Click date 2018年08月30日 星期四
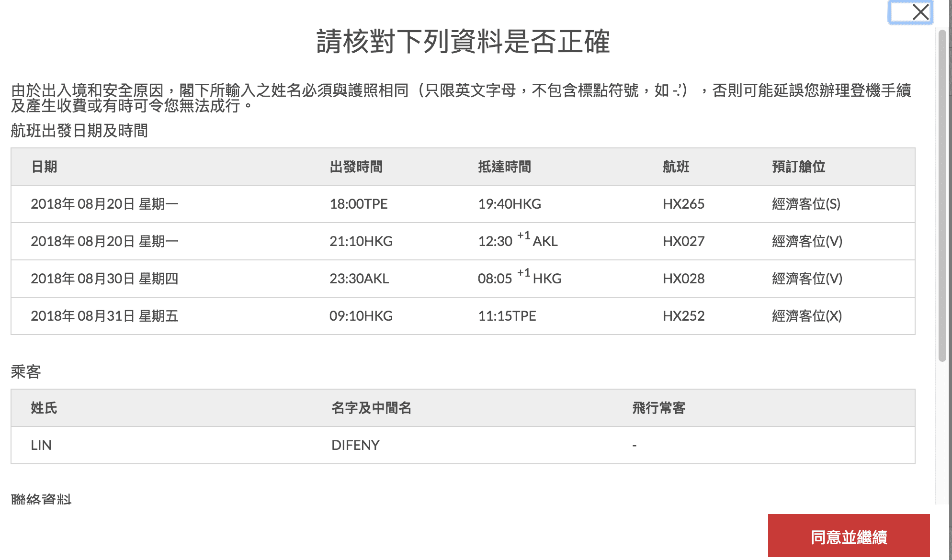This screenshot has width=952, height=560. 104,279
